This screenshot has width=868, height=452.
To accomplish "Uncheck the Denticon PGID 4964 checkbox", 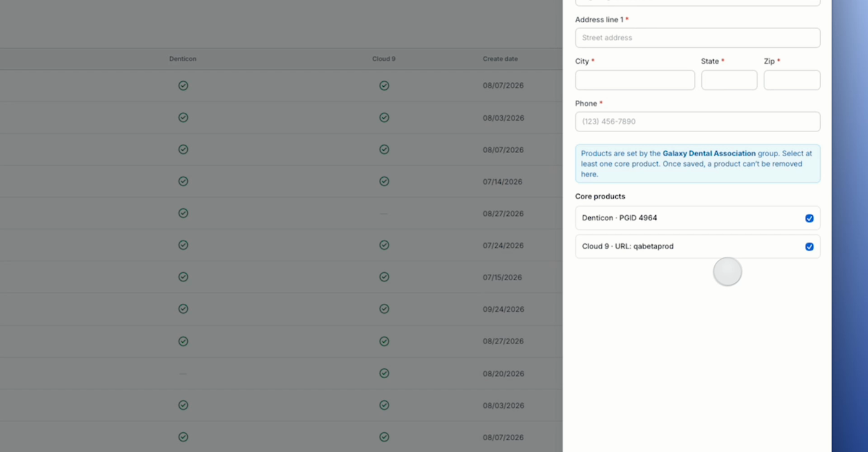I will coord(809,218).
